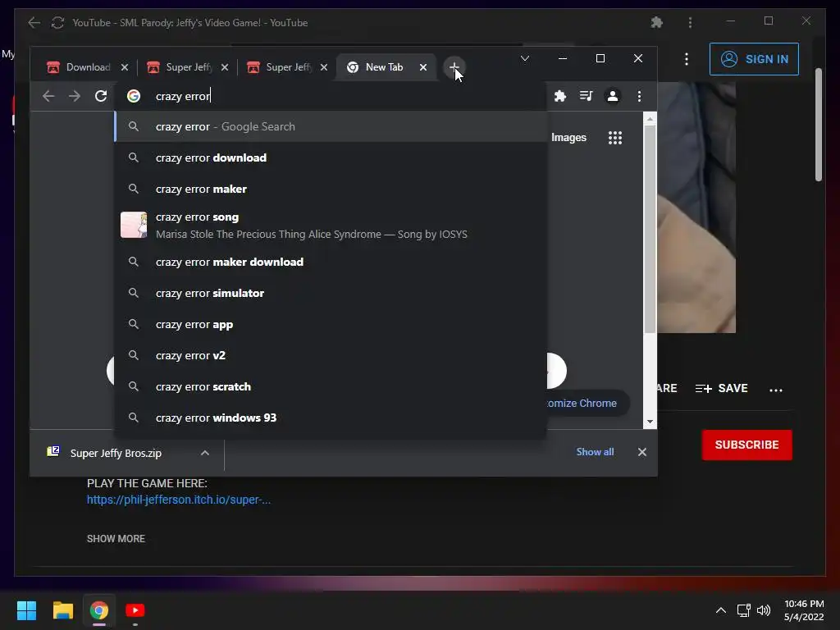Open the Windows Start menu
Viewport: 840px width, 630px height.
[26, 610]
